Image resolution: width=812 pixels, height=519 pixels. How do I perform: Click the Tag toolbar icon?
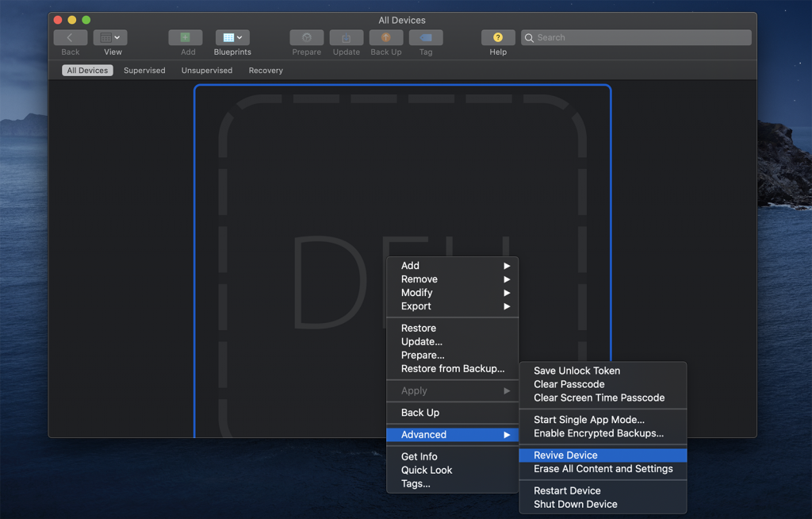[426, 37]
